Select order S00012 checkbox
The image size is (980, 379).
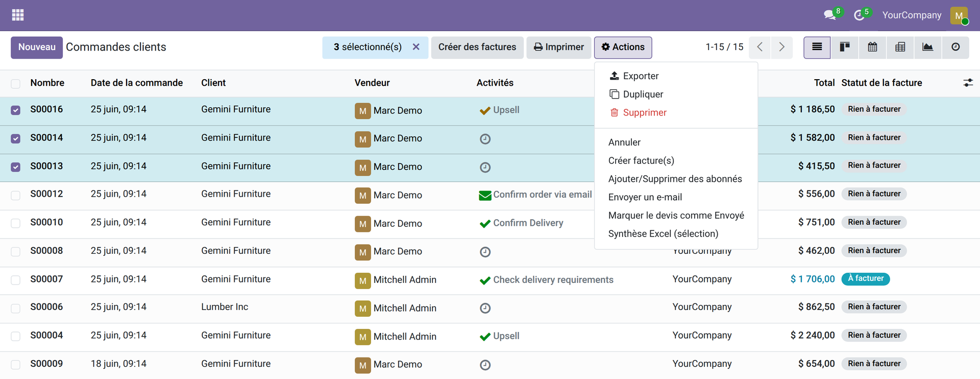pyautogui.click(x=16, y=195)
